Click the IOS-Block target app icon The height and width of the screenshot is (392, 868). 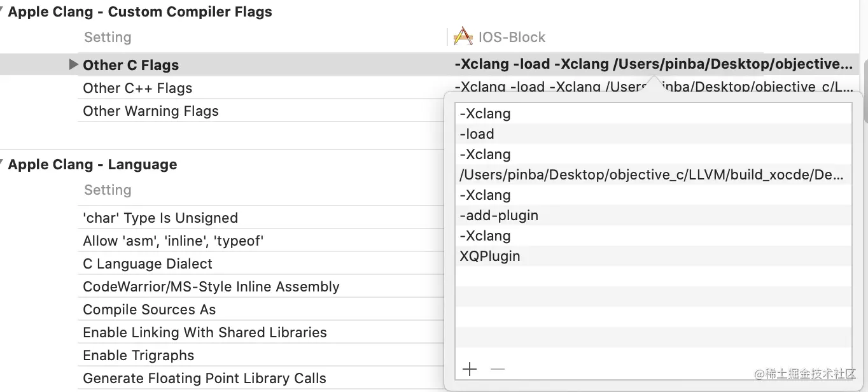463,37
